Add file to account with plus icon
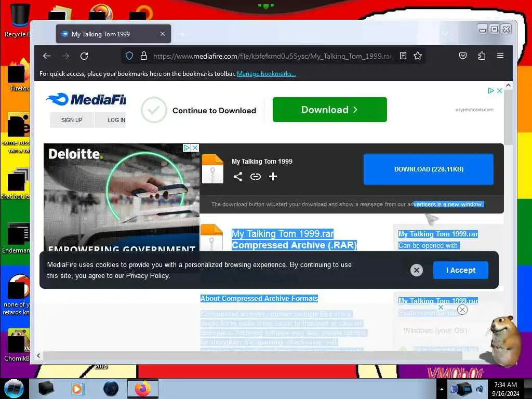Screen dimensions: 532x399 point(273,177)
